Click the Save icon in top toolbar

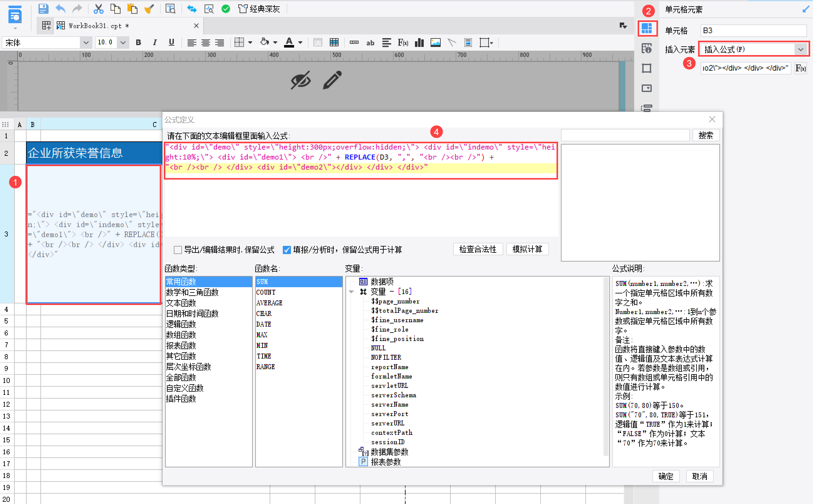(x=43, y=9)
